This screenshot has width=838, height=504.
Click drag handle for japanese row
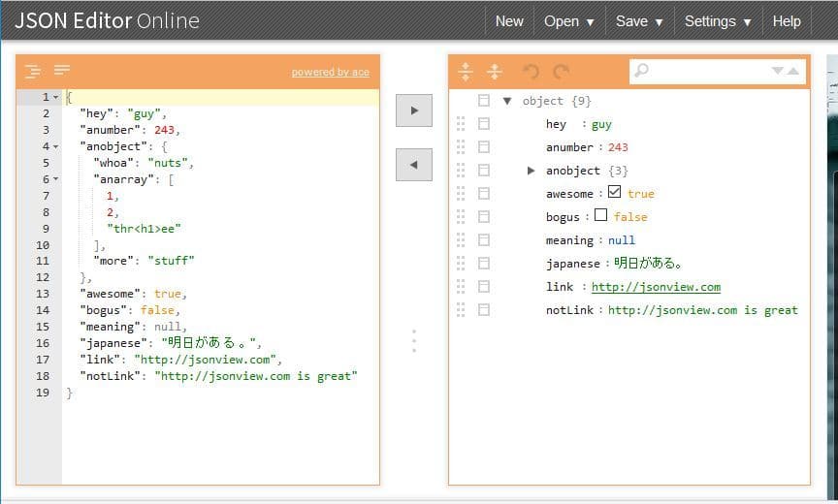461,264
